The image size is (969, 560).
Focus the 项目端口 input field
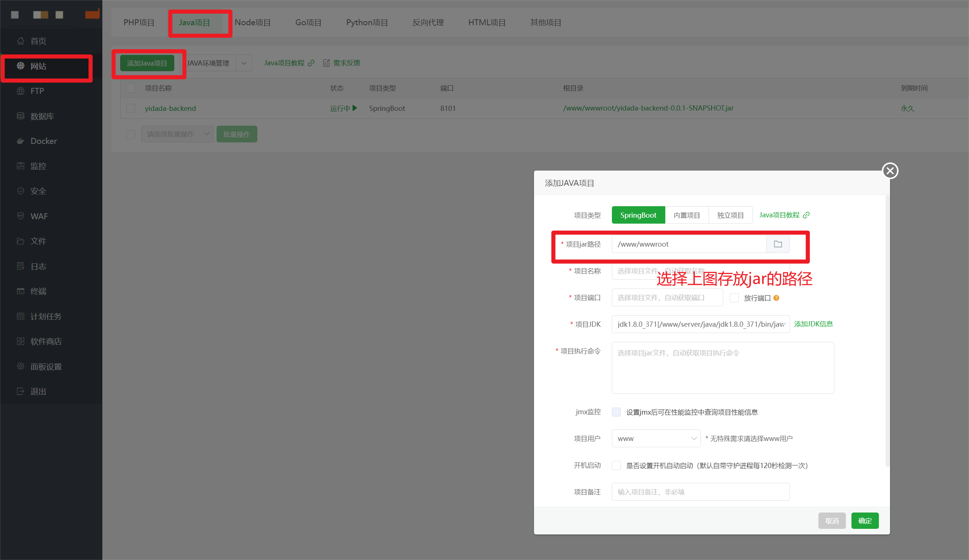[667, 298]
